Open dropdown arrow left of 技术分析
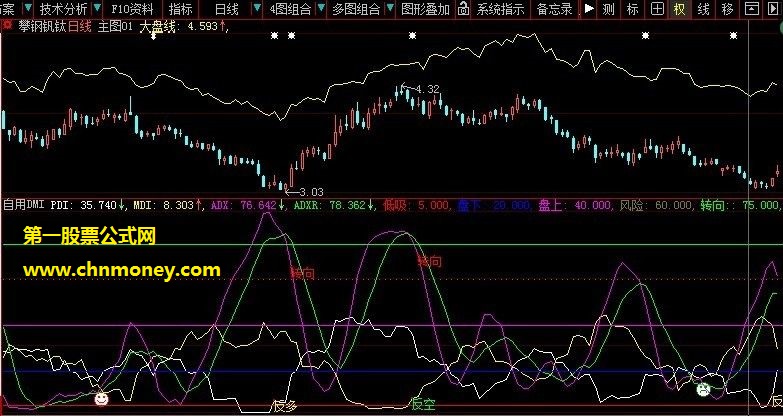The width and height of the screenshot is (783, 416). [28, 8]
